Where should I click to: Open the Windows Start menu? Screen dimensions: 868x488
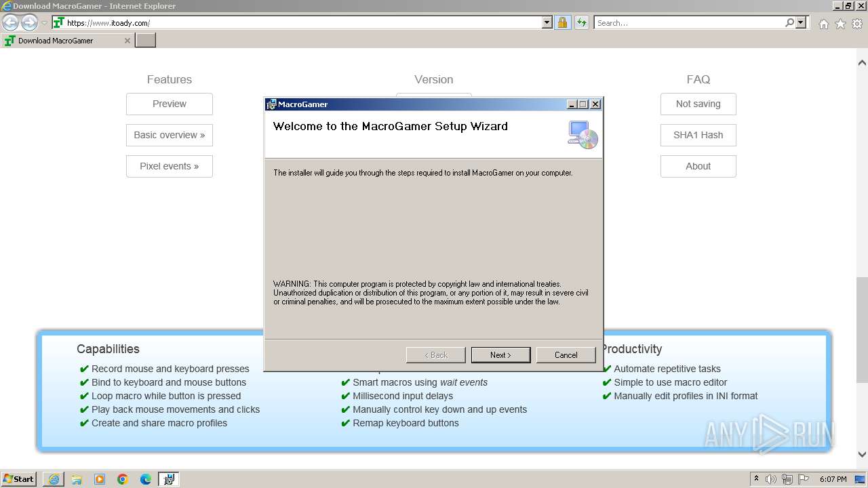[x=18, y=479]
